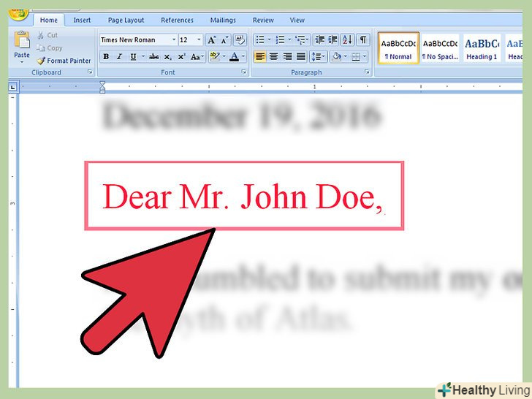This screenshot has width=532, height=399.
Task: Open the Review tab
Action: (x=263, y=20)
